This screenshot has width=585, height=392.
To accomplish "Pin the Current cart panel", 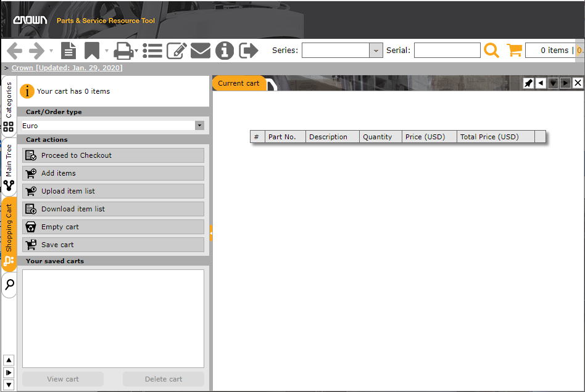I will 528,83.
